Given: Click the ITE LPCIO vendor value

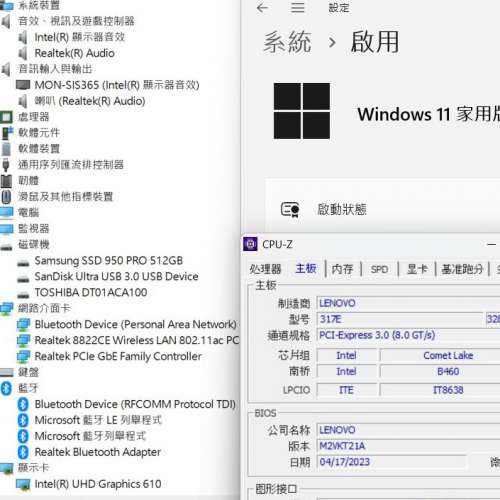Looking at the screenshot, I should pos(347,390).
